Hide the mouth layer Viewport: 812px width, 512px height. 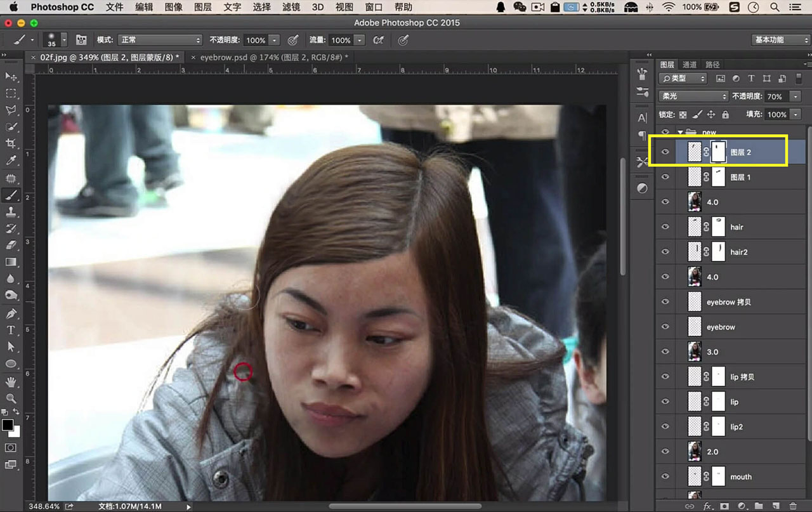tap(665, 477)
